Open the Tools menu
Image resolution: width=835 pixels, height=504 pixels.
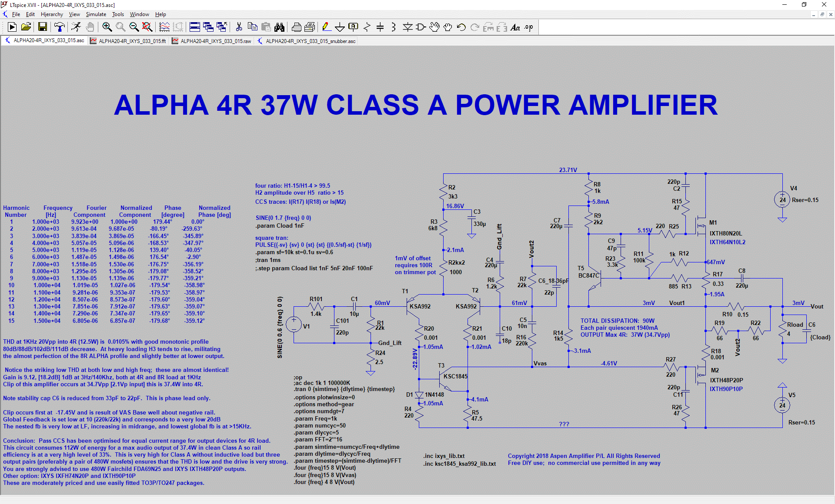pos(118,14)
